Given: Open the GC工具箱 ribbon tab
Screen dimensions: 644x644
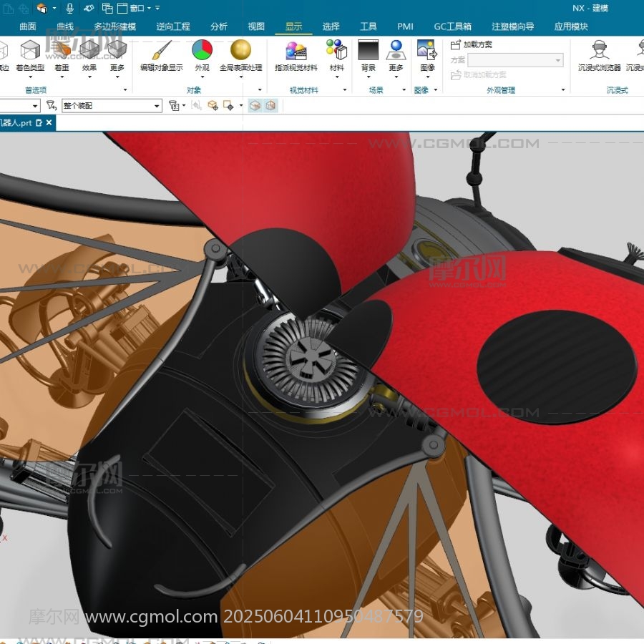Looking at the screenshot, I should (x=453, y=26).
